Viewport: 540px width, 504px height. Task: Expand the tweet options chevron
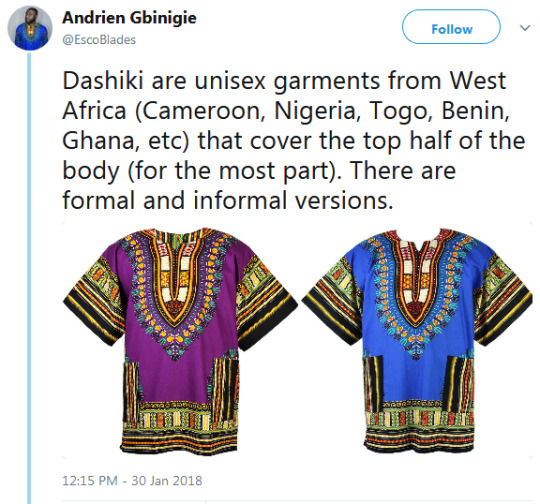point(525,28)
